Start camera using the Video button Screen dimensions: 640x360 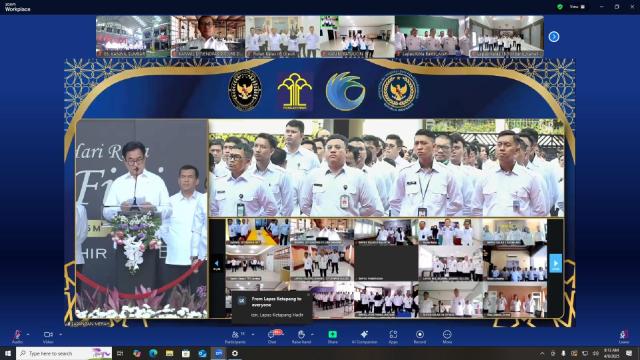(48, 336)
